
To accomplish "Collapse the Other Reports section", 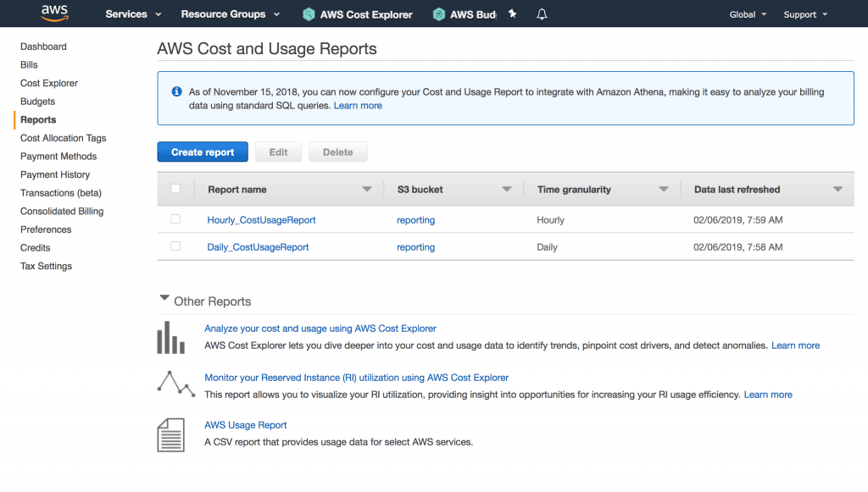I will [164, 297].
